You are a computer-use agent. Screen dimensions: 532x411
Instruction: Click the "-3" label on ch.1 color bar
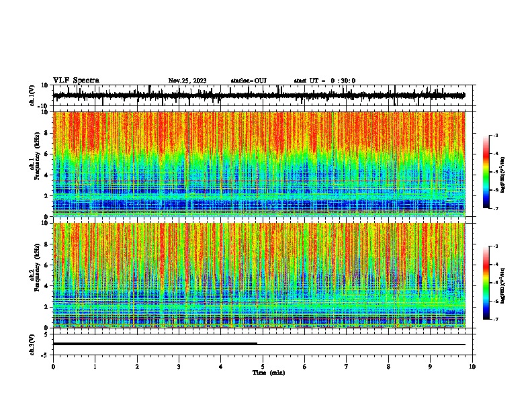(495, 136)
